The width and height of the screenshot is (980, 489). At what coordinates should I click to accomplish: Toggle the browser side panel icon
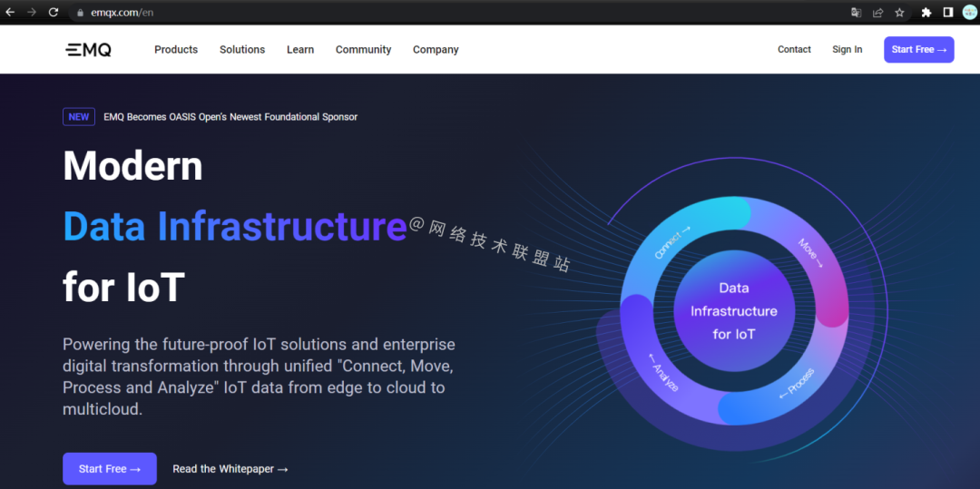tap(947, 12)
